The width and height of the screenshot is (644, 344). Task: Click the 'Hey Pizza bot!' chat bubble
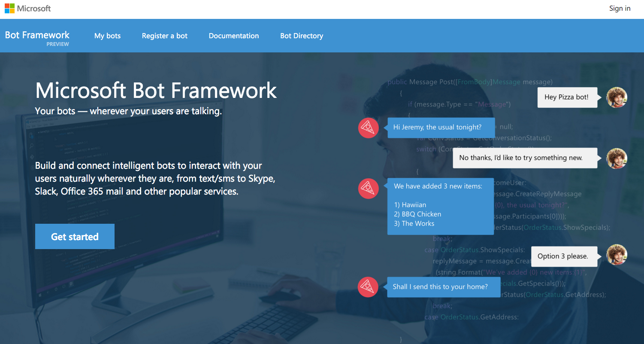(567, 97)
